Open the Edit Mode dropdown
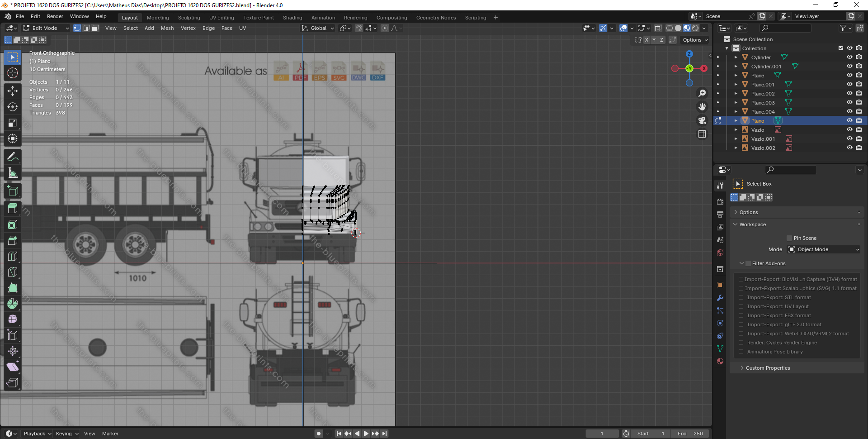 pyautogui.click(x=46, y=28)
